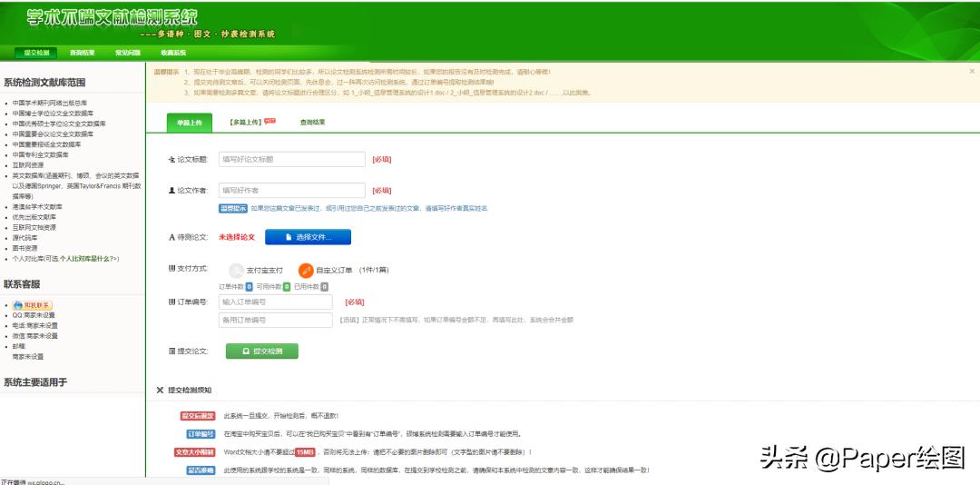Switch to the 单篇上传 tab

190,123
